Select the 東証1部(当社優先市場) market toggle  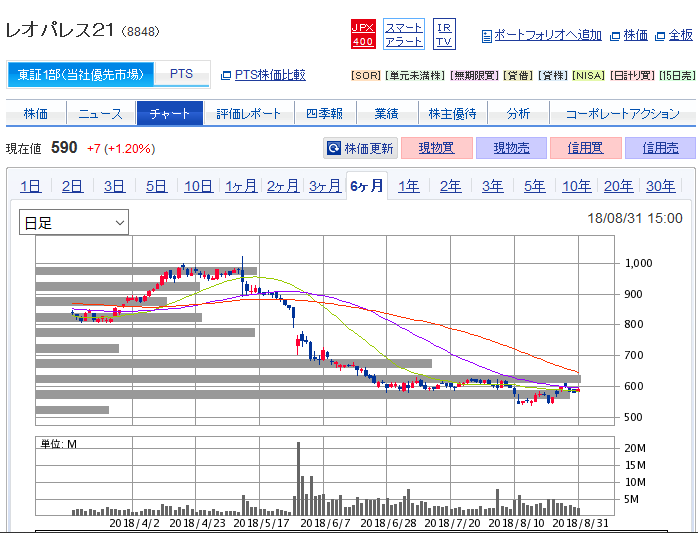click(81, 74)
